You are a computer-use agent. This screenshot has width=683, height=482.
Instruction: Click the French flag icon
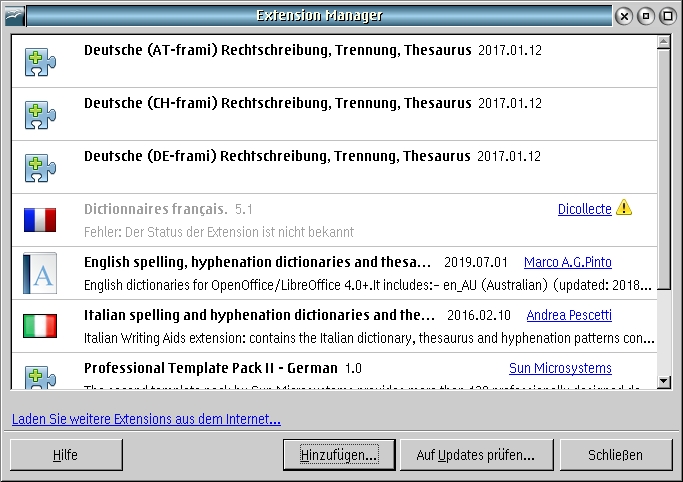tap(40, 220)
